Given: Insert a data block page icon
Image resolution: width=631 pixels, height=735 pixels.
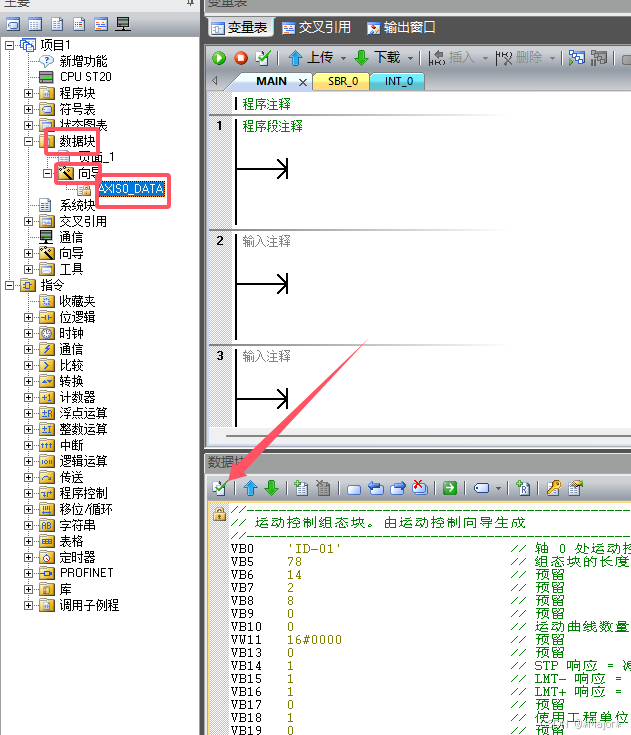Looking at the screenshot, I should coord(301,488).
